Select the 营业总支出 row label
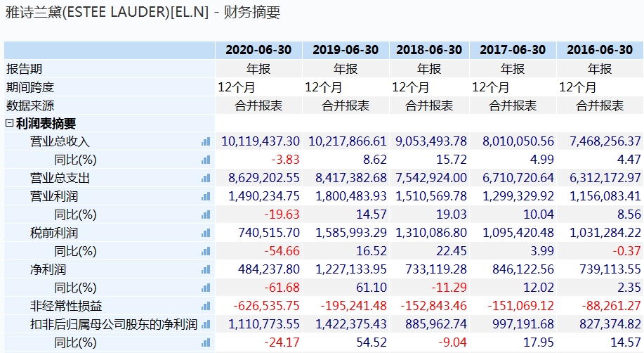The height and width of the screenshot is (353, 644). [60, 178]
